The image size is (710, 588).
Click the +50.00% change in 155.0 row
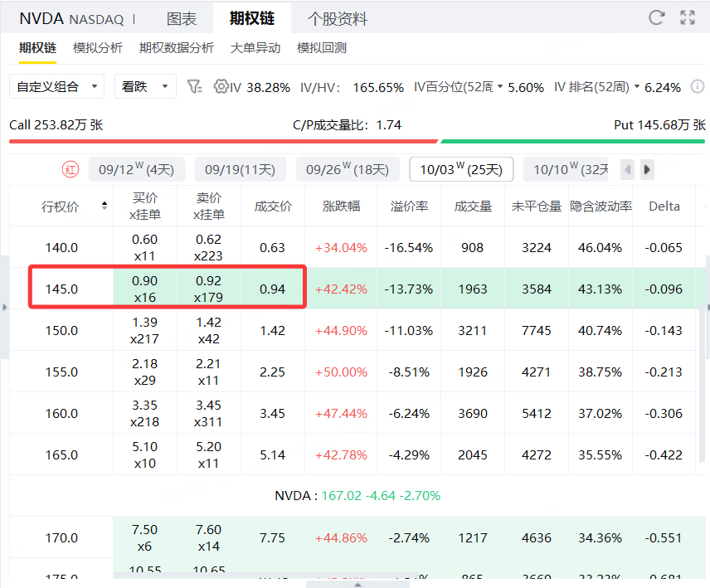coord(342,372)
